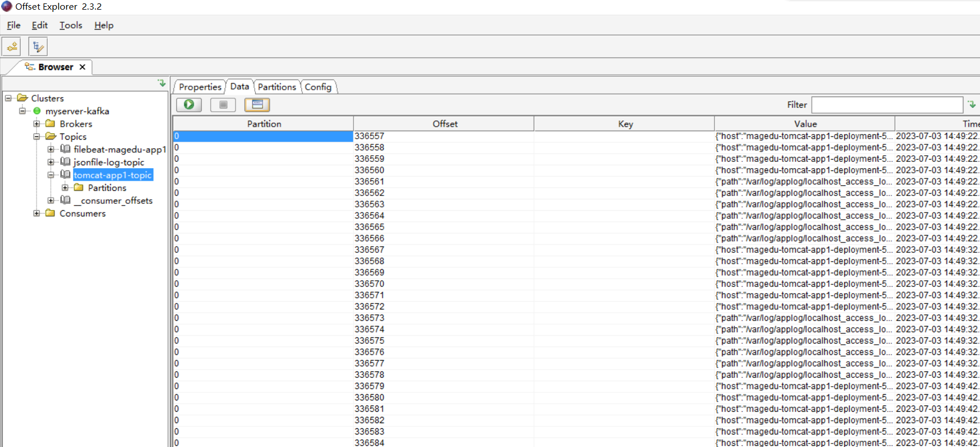
Task: Select the row with offset 336583
Action: coord(576,432)
